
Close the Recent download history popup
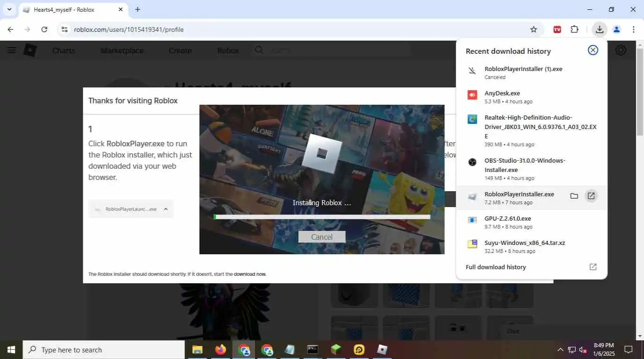[x=593, y=50]
